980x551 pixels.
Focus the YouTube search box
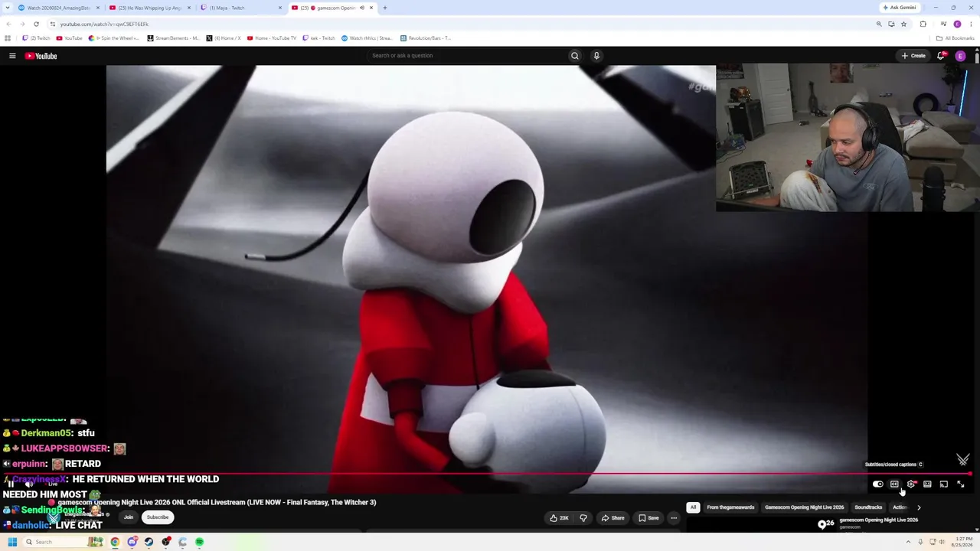467,56
